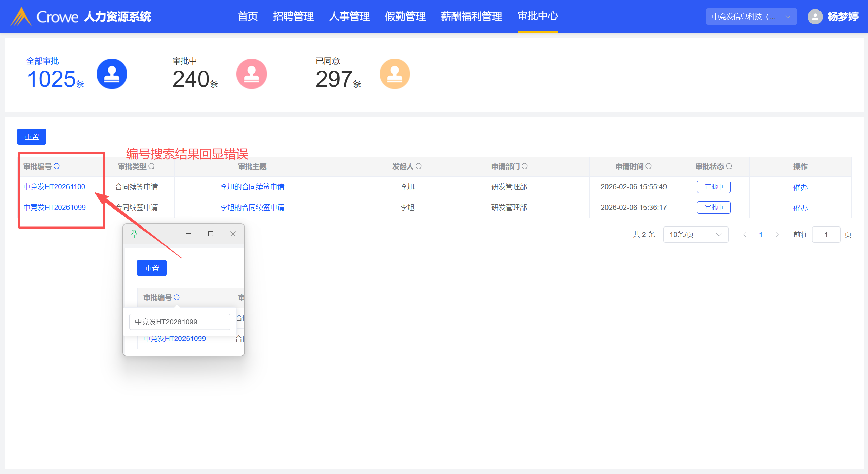
Task: Click search icon beside 审批类型 column
Action: 152,166
